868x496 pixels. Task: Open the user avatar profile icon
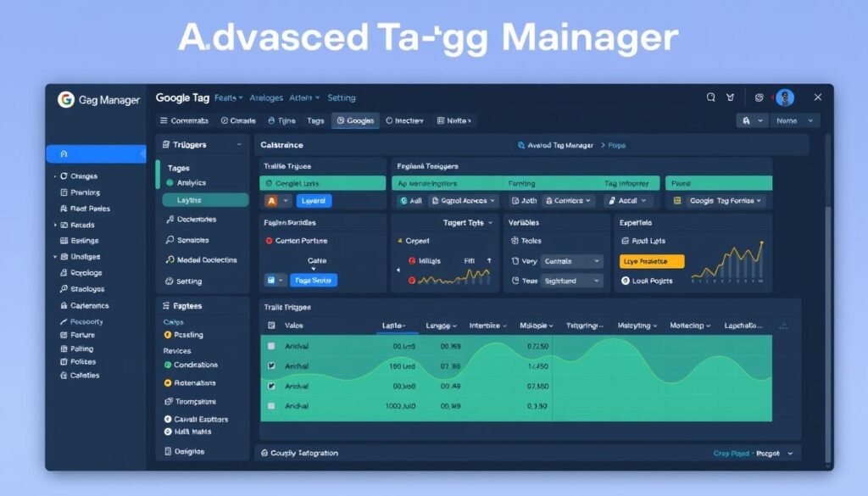(x=784, y=98)
